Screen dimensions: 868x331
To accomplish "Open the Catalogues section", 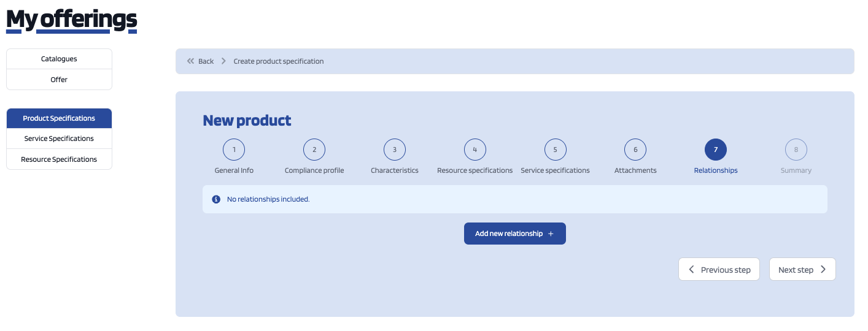I will pos(59,59).
